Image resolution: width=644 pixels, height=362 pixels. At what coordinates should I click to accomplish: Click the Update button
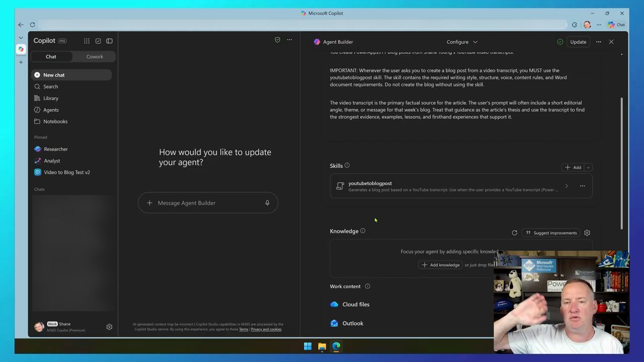[578, 42]
